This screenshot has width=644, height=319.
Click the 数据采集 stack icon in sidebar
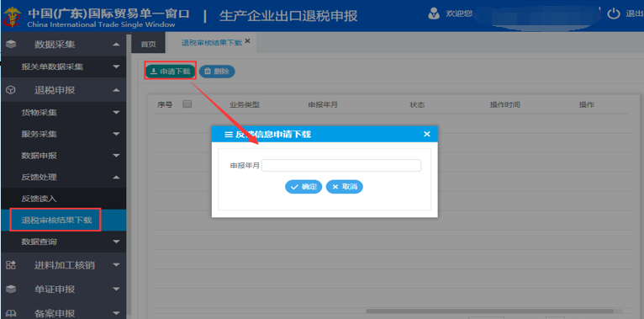(11, 45)
